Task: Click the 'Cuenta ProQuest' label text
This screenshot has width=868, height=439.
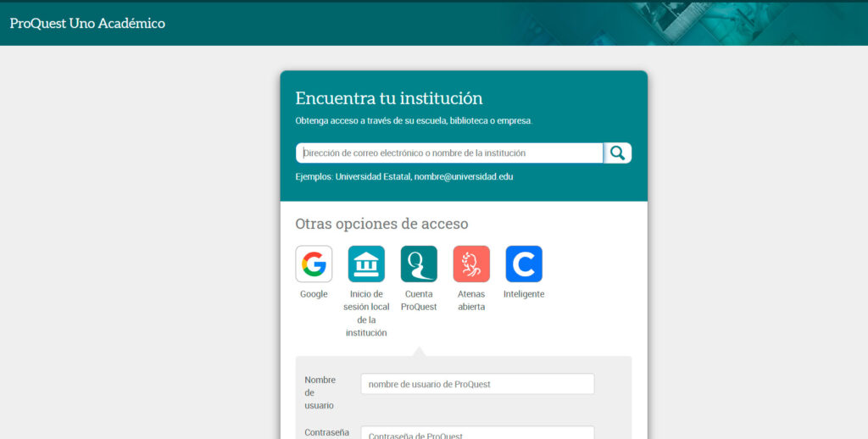Action: pos(419,301)
